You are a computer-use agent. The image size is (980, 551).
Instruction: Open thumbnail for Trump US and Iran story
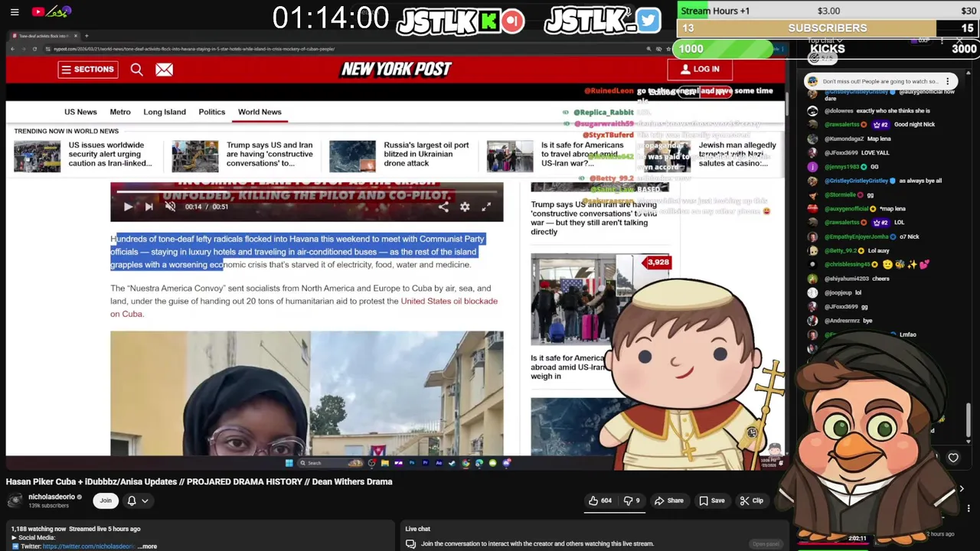[x=194, y=156]
